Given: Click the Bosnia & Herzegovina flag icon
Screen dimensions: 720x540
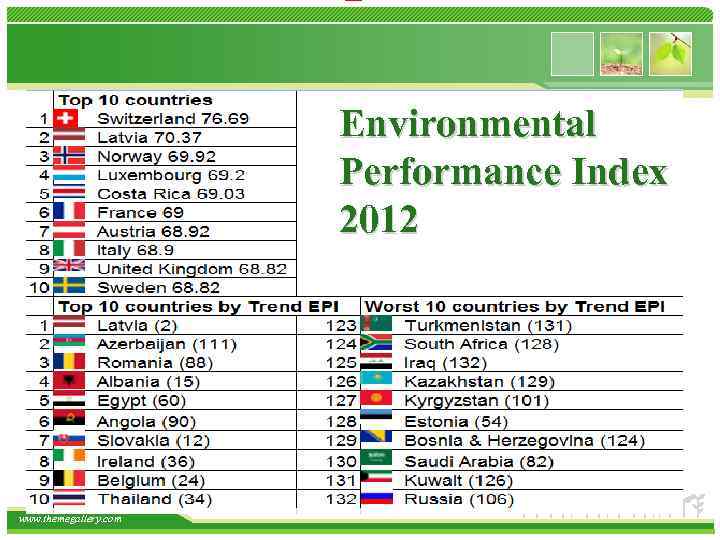Looking at the screenshot, I should coord(377,436).
